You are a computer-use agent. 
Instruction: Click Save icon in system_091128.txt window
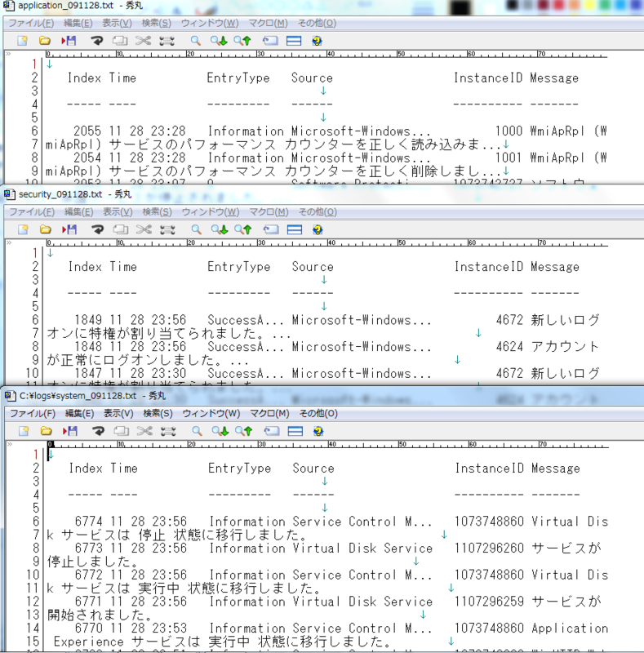70,431
